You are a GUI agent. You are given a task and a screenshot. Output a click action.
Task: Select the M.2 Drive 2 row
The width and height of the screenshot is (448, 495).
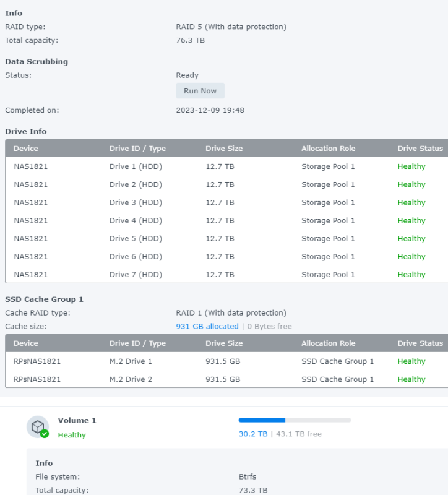click(x=226, y=379)
